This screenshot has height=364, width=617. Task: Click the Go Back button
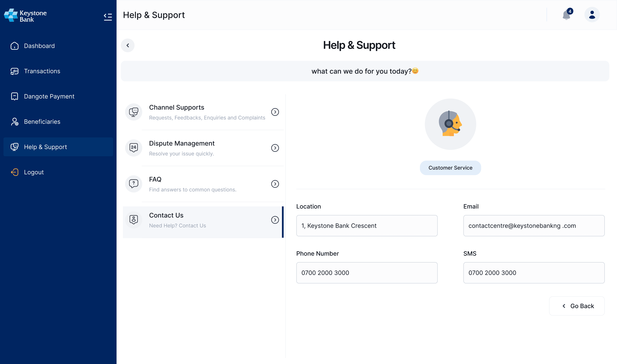point(577,306)
